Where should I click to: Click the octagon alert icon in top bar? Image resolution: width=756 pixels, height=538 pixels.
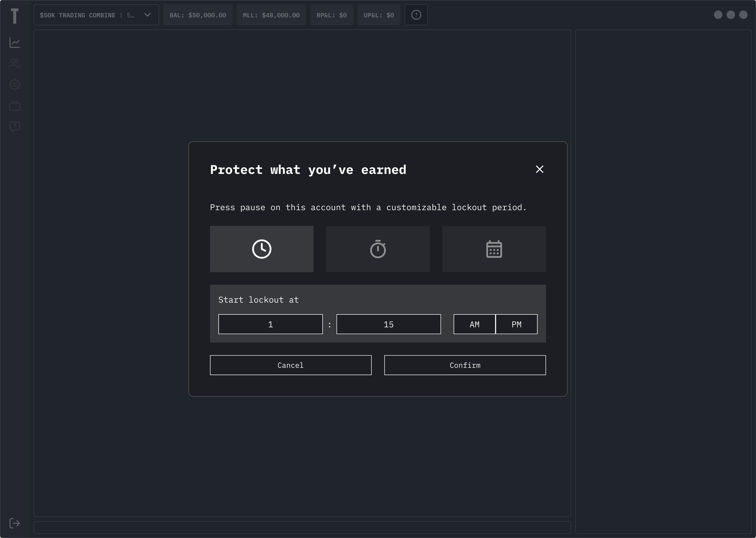(x=416, y=15)
